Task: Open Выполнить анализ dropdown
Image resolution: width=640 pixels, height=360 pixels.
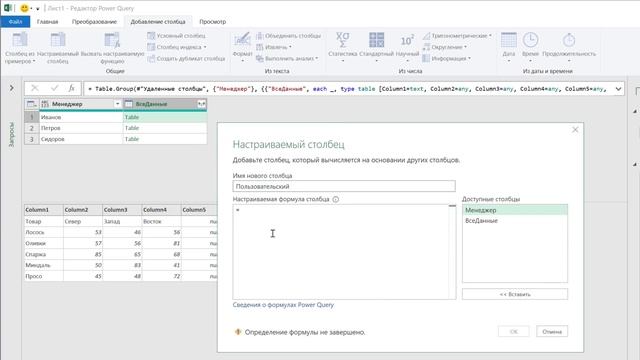Action: click(287, 59)
